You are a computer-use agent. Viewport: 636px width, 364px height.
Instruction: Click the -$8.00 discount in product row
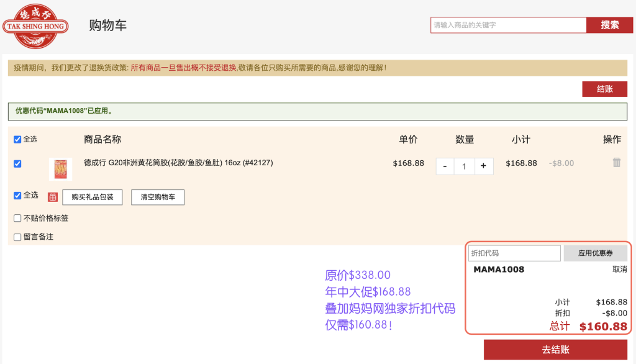[561, 163]
